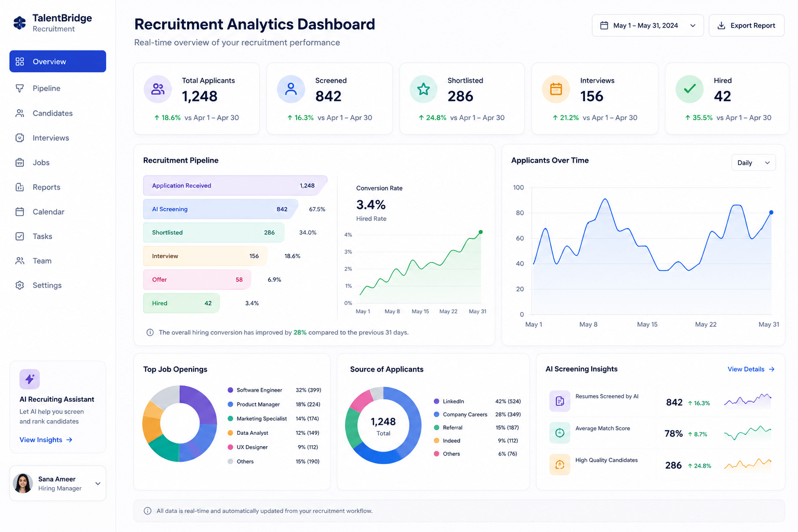Screen dimensions: 798x532
Task: Click the Company Careers 28% (349) row
Action: pyautogui.click(x=477, y=415)
